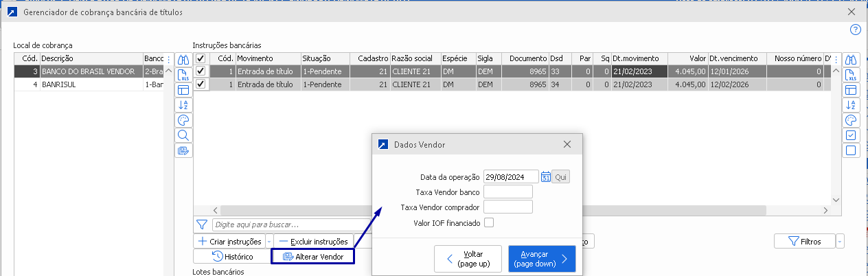
Task: Click the Criar instruções button
Action: click(229, 242)
